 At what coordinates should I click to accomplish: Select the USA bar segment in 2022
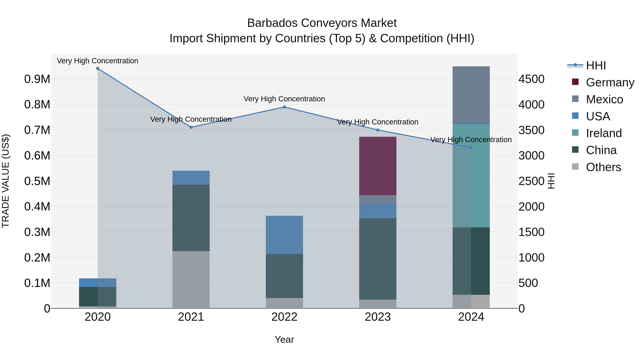(284, 235)
